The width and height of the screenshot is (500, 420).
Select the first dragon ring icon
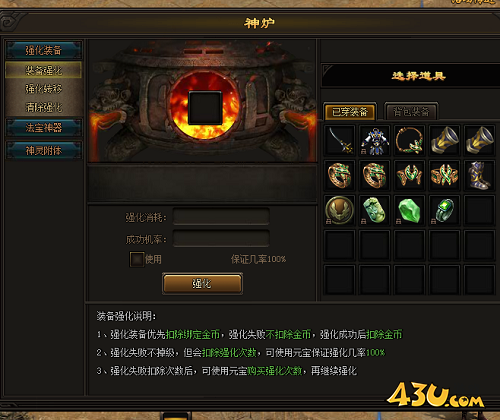(340, 175)
